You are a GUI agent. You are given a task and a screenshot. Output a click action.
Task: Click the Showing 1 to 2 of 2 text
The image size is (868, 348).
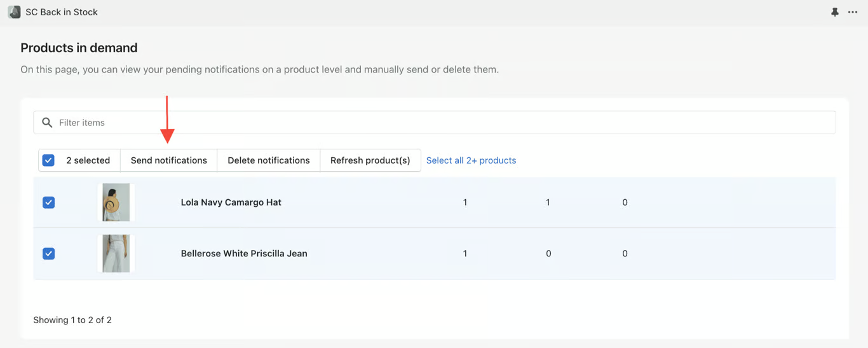(72, 320)
